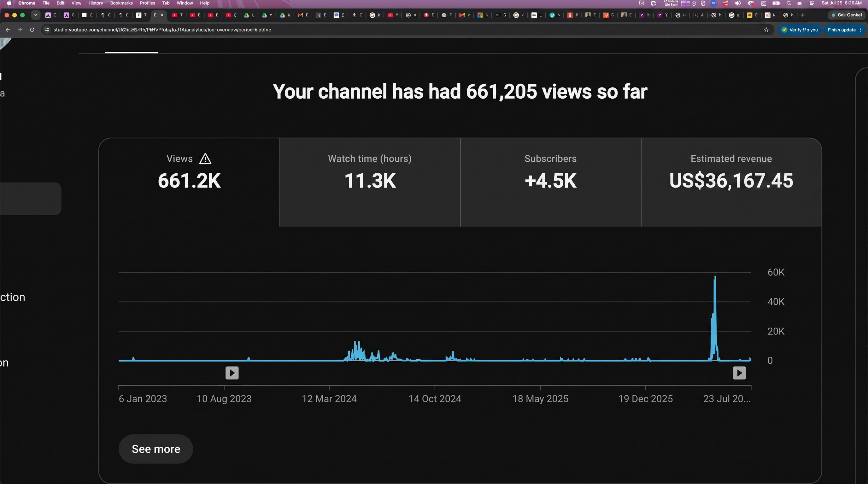Click the address bar URL
This screenshot has width=868, height=484.
[x=162, y=30]
